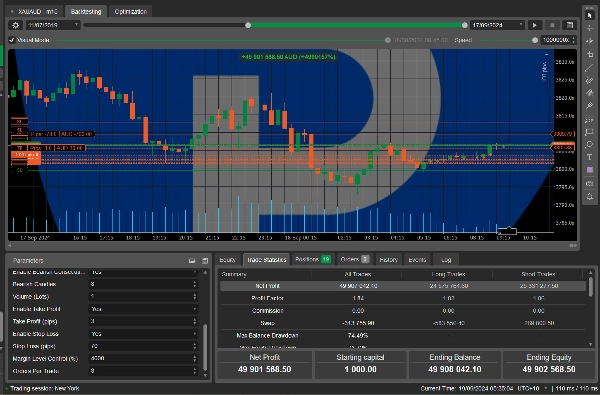600x395 pixels.
Task: Select the equidistant channel drawing tool
Action: 590,80
